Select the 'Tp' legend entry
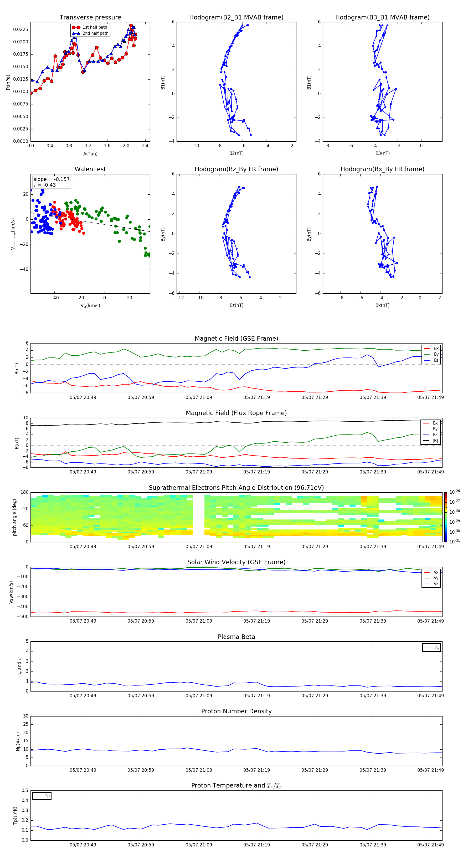This screenshot has height=868, width=473. click(42, 796)
